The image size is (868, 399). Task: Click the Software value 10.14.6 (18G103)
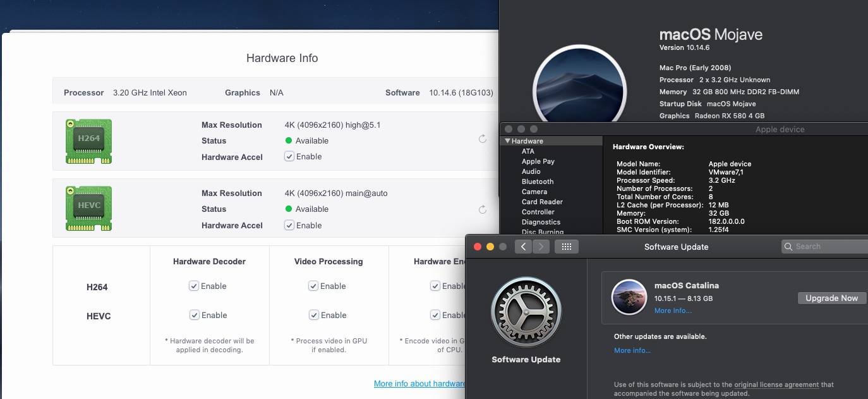point(461,92)
